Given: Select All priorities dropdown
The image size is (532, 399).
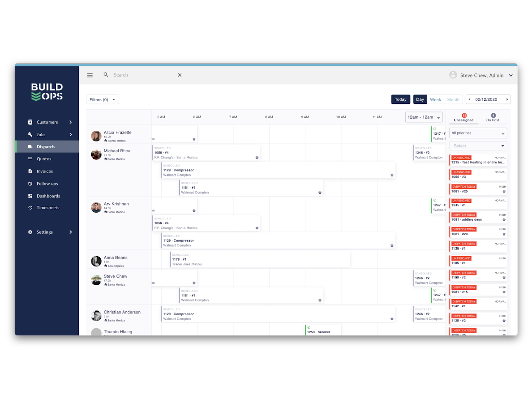Looking at the screenshot, I should [478, 133].
